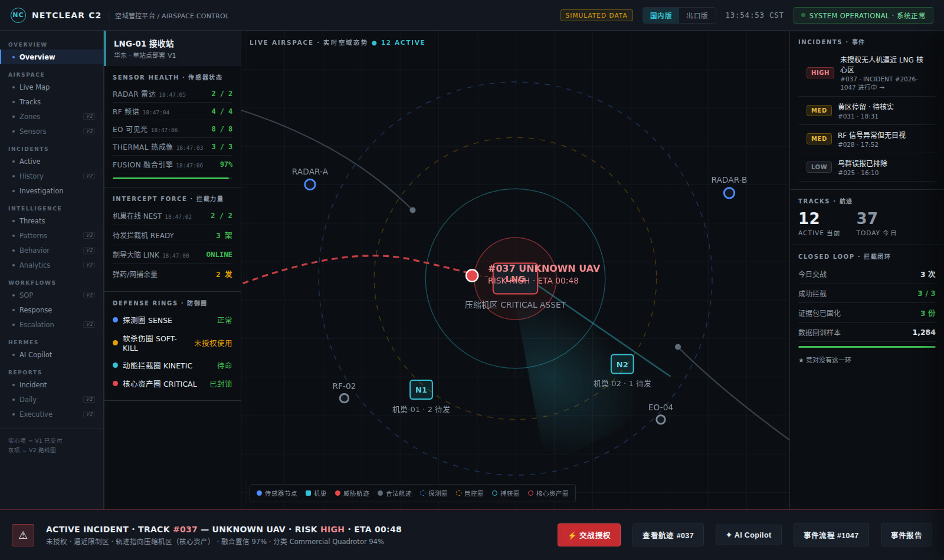This screenshot has width=944, height=560.
Task: Click the capture ring legend icon
Action: click(494, 493)
